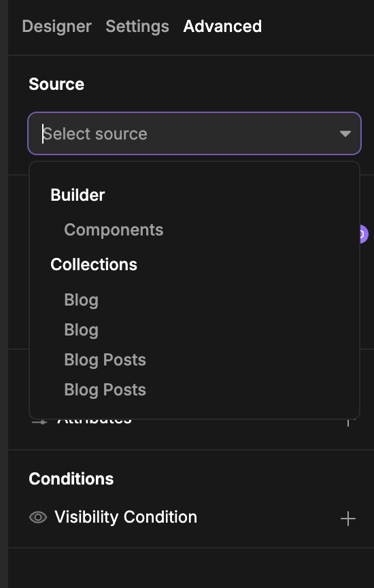
Task: Click the Visibility Condition label
Action: 126,517
